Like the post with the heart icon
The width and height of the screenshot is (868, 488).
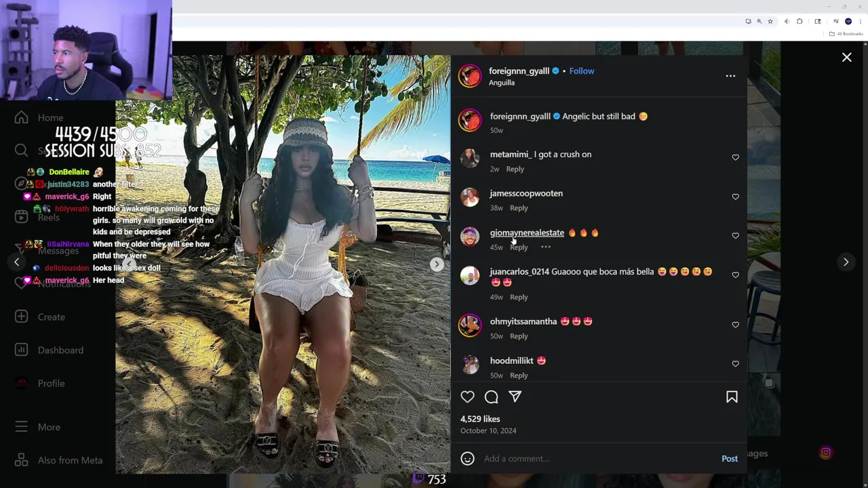(467, 397)
